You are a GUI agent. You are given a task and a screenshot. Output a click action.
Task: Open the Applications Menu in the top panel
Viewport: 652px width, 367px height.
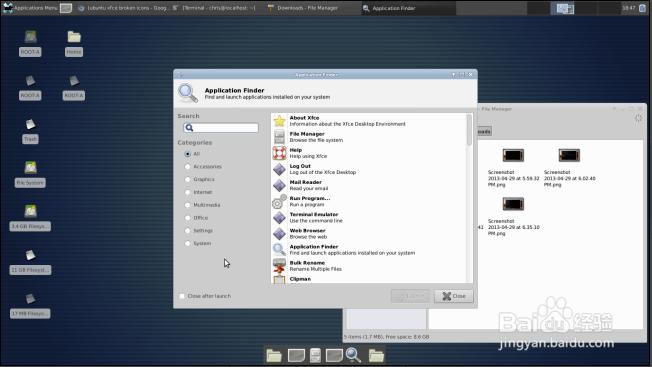(x=30, y=8)
